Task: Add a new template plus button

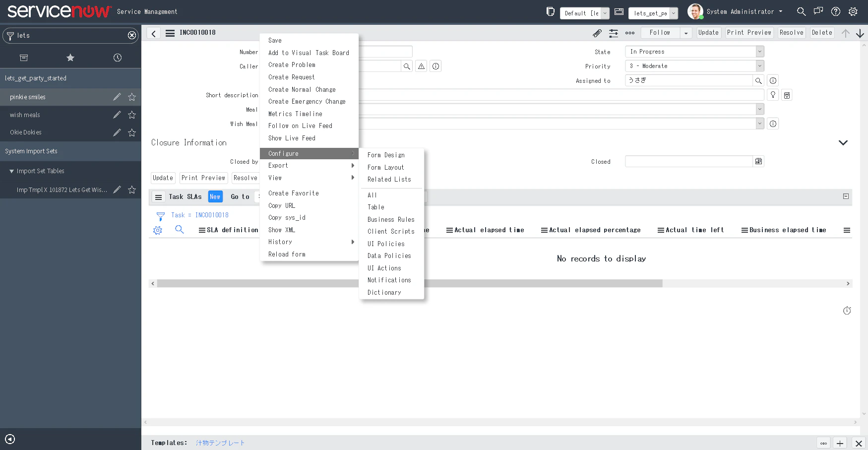Action: point(840,443)
